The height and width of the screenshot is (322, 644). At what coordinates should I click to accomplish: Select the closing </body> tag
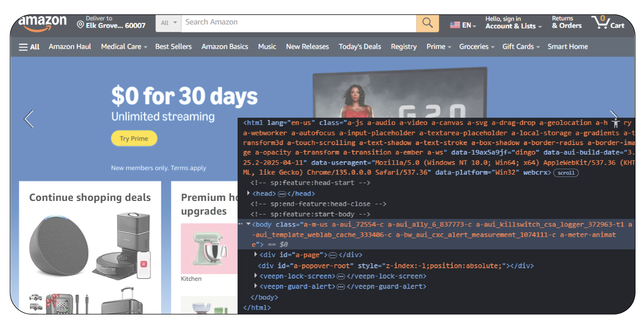tap(264, 298)
